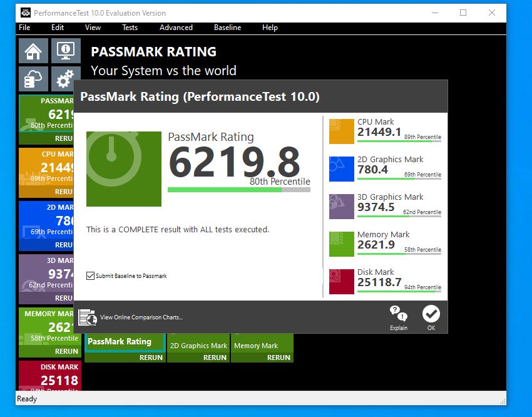The image size is (532, 417).
Task: Click the 6219.8 PassMark Rating score
Action: click(235, 162)
